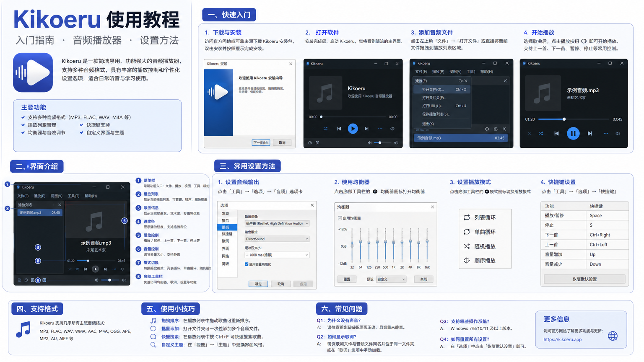Click previous track icon in the interface overview player

coord(86,269)
